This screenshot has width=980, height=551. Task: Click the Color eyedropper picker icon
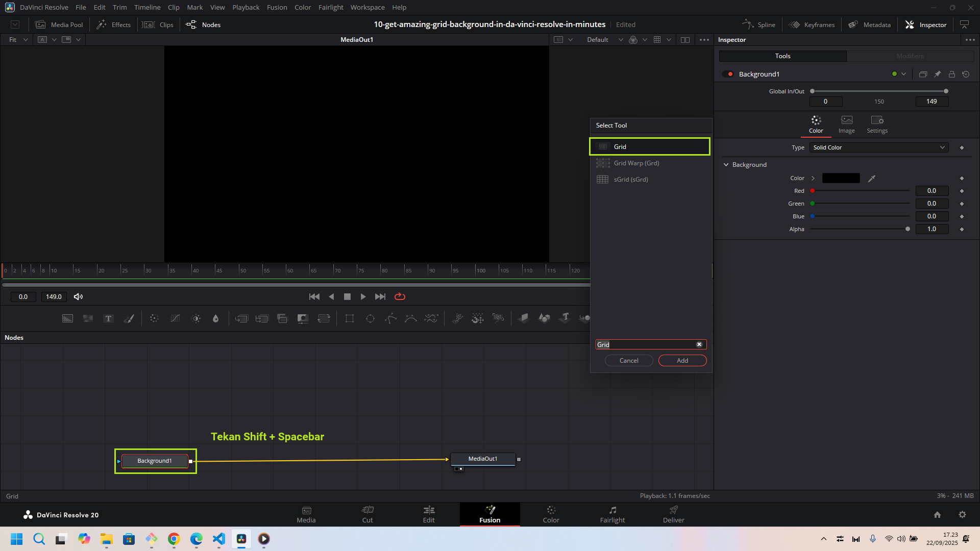[x=872, y=178]
